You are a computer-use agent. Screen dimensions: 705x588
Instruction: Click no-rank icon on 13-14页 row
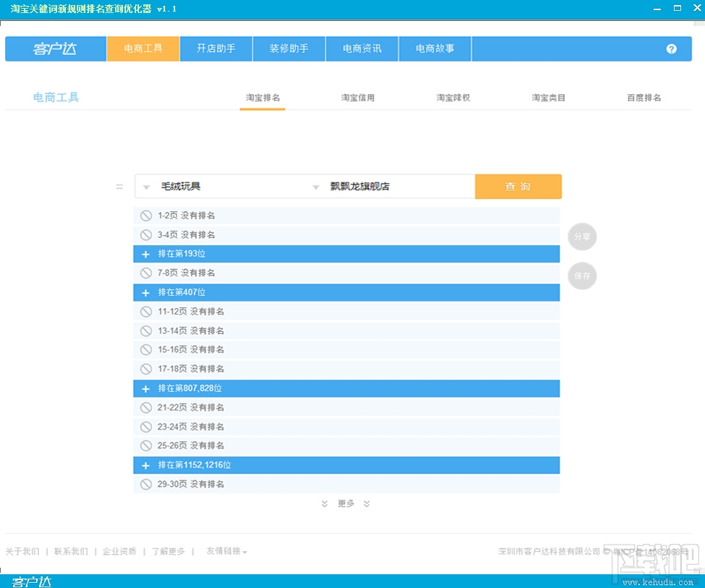point(145,331)
